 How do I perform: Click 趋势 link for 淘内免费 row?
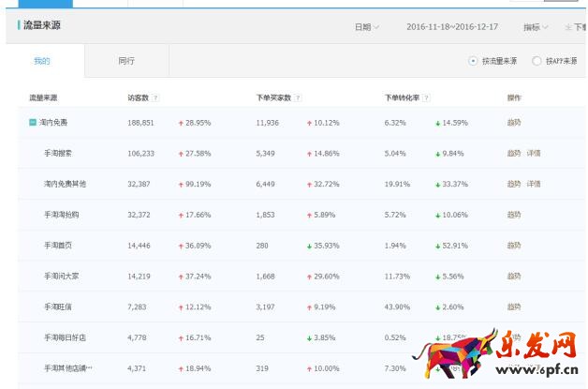[x=514, y=123]
